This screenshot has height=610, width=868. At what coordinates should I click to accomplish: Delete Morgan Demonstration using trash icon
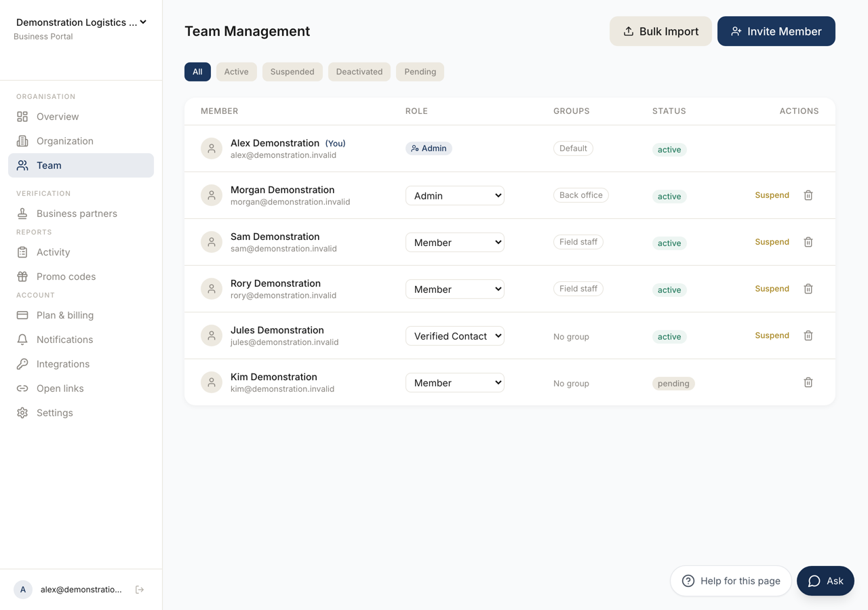click(808, 195)
